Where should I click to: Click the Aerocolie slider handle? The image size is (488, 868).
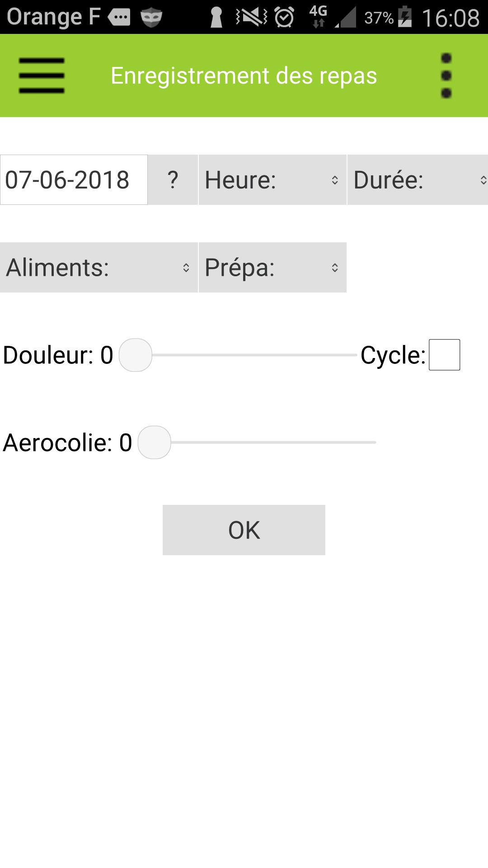[155, 443]
